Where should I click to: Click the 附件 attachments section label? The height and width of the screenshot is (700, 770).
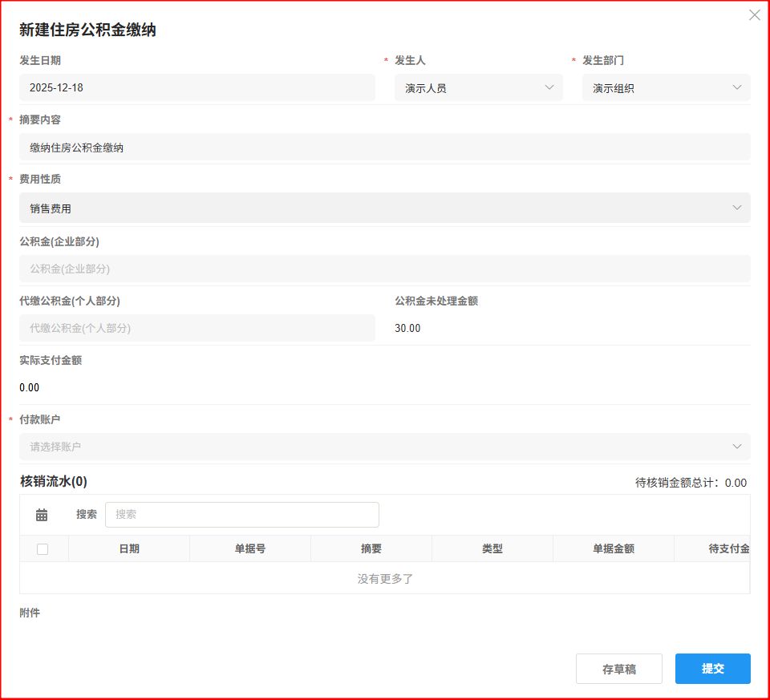tap(30, 613)
